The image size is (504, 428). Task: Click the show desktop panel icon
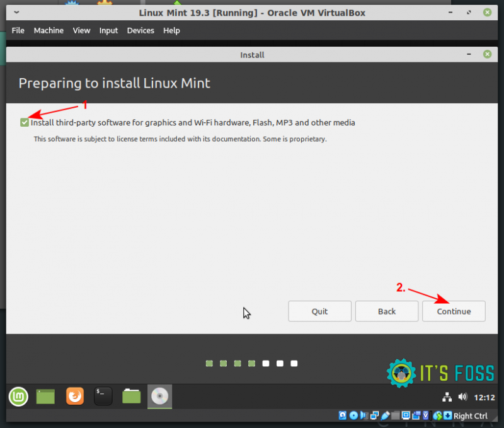pos(45,396)
